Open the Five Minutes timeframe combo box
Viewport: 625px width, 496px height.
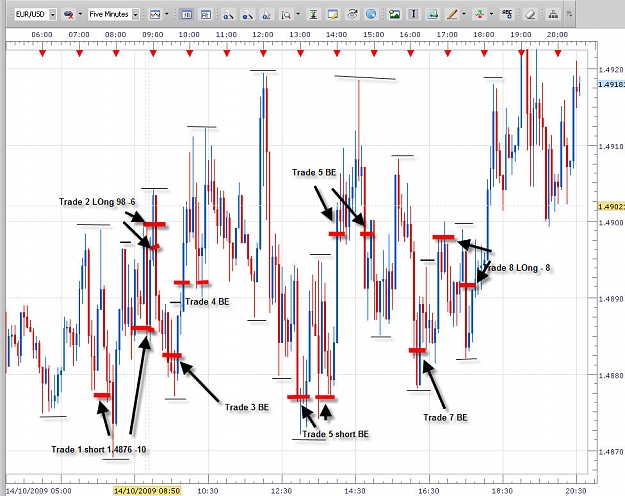pos(113,15)
